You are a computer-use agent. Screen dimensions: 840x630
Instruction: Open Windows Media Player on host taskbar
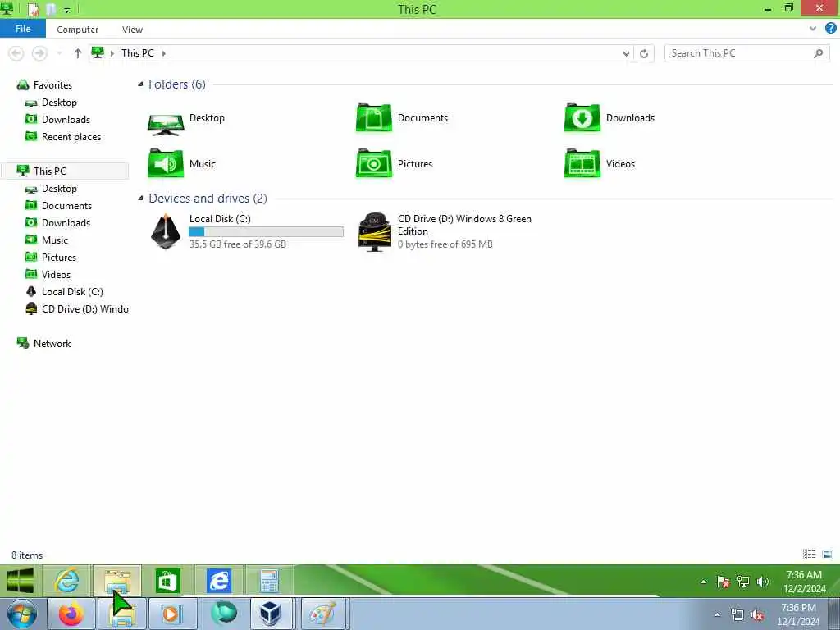171,614
